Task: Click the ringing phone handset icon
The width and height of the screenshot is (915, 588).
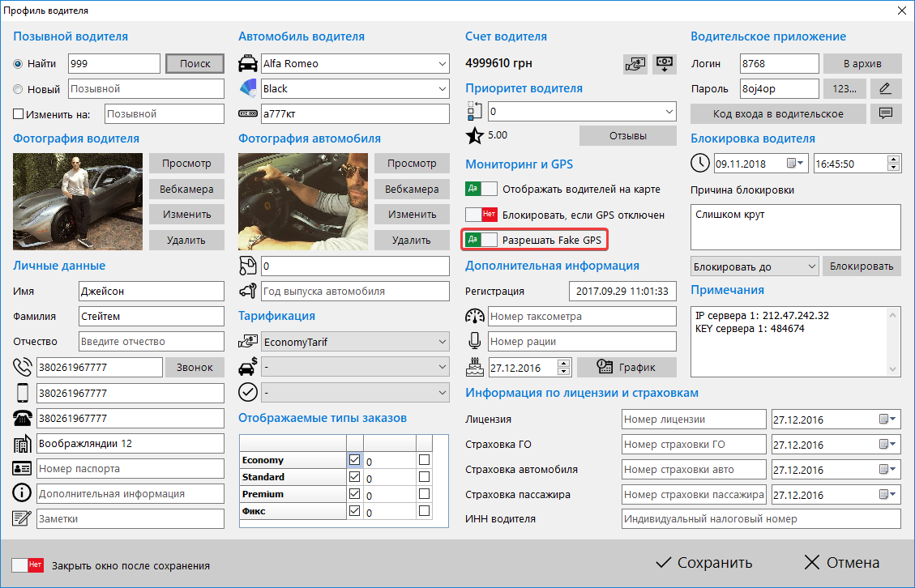Action: [x=22, y=368]
